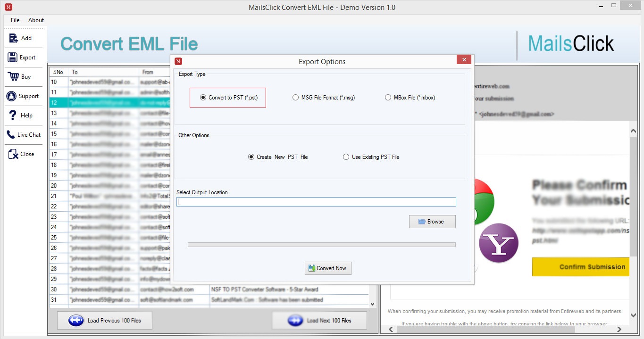Choose Create New PST File option
This screenshot has width=644, height=339.
251,157
